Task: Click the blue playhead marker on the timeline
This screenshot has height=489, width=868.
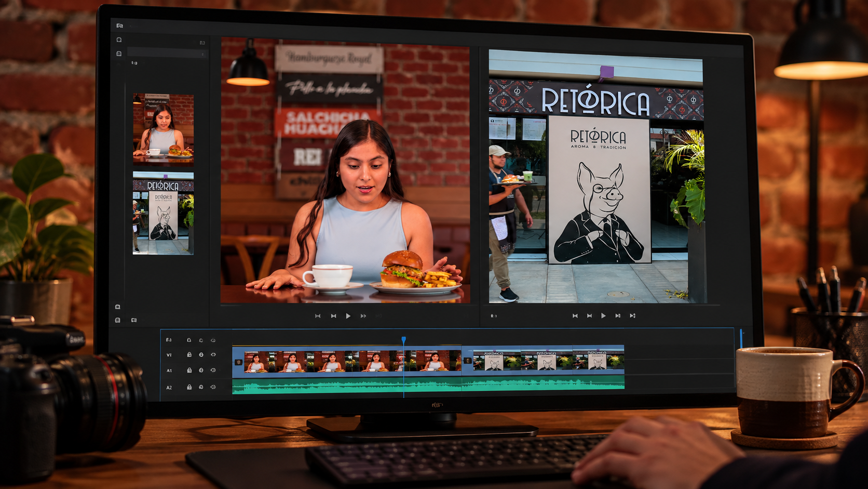Action: [403, 340]
